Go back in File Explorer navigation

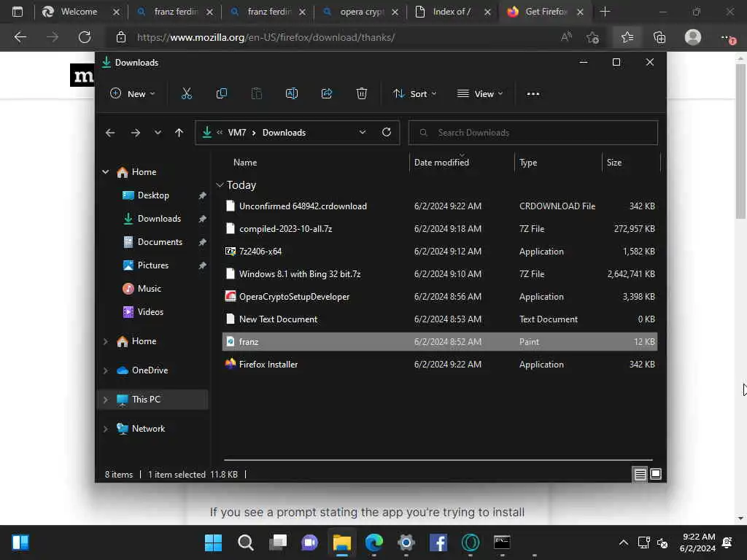click(x=110, y=133)
